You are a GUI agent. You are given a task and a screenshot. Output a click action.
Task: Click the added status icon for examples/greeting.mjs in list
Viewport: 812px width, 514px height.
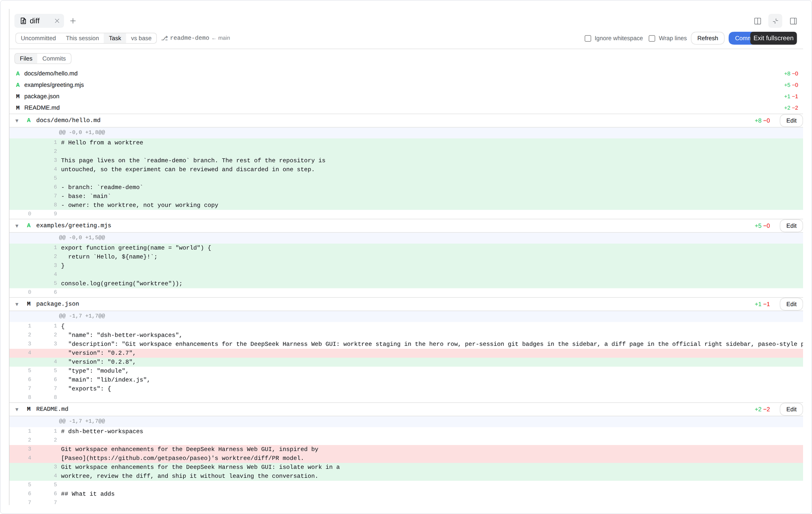coord(18,85)
